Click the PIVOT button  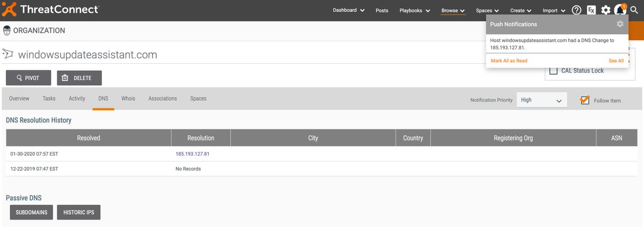pos(28,78)
